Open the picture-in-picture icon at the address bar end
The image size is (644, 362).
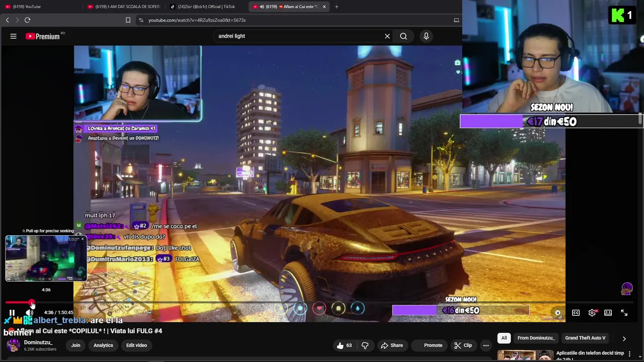pos(456,20)
